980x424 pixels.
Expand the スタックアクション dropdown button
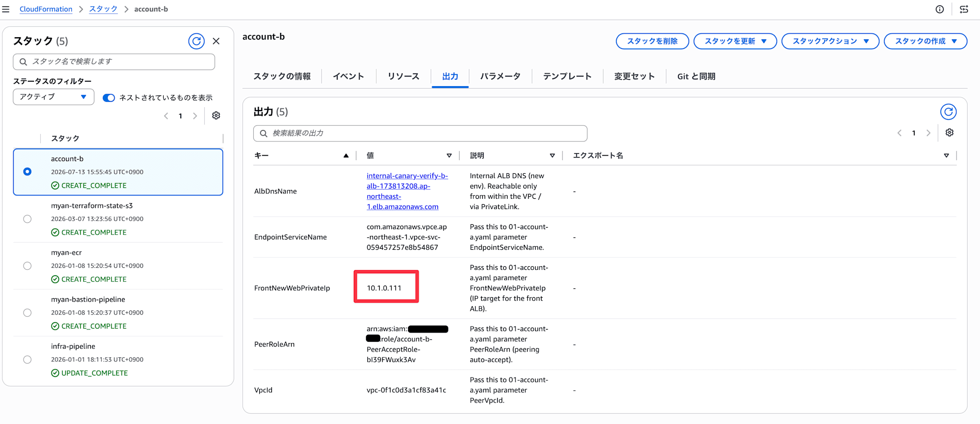coord(830,41)
